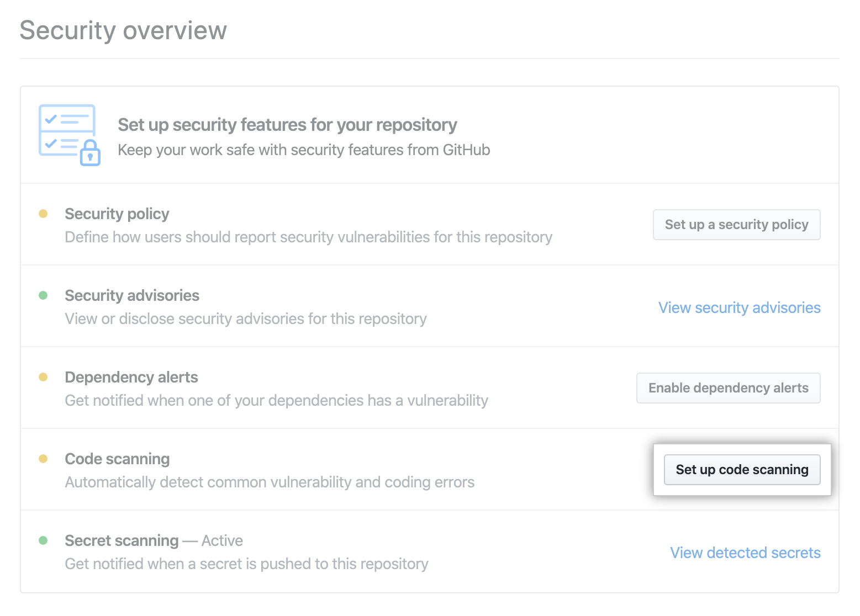Set up a security policy for the repository
The image size is (860, 616).
[x=736, y=225]
